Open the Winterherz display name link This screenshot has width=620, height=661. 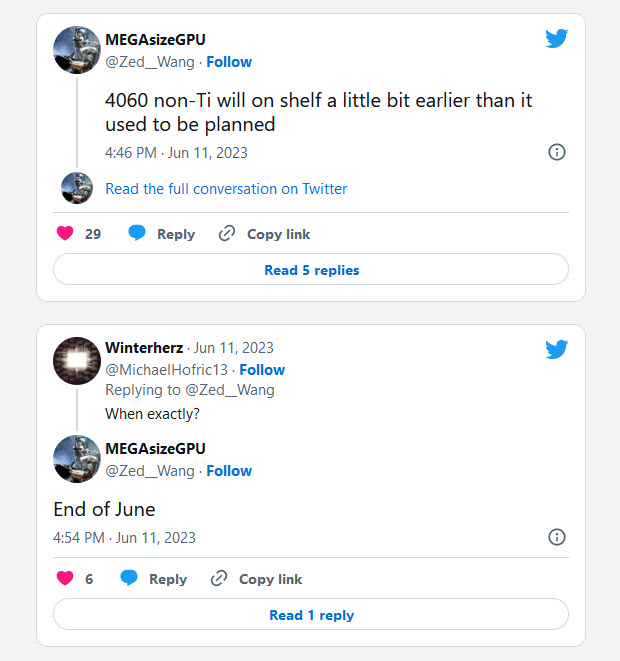click(x=144, y=348)
